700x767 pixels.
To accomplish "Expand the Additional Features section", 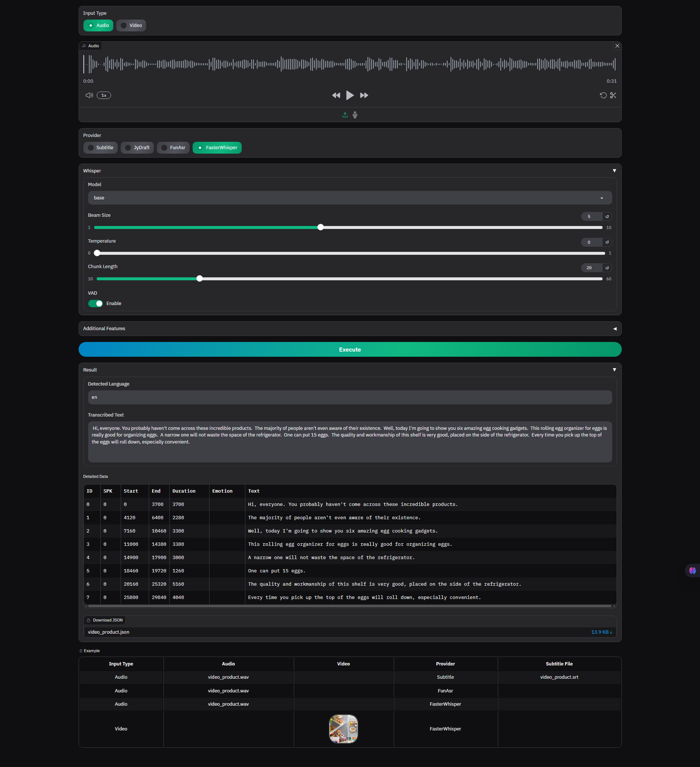I will (x=614, y=328).
